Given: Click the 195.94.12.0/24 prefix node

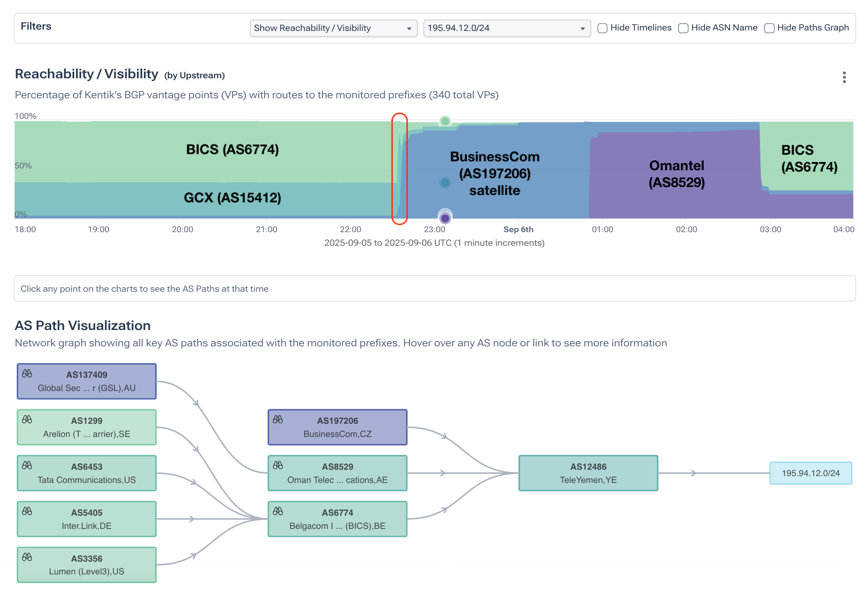Looking at the screenshot, I should [811, 473].
